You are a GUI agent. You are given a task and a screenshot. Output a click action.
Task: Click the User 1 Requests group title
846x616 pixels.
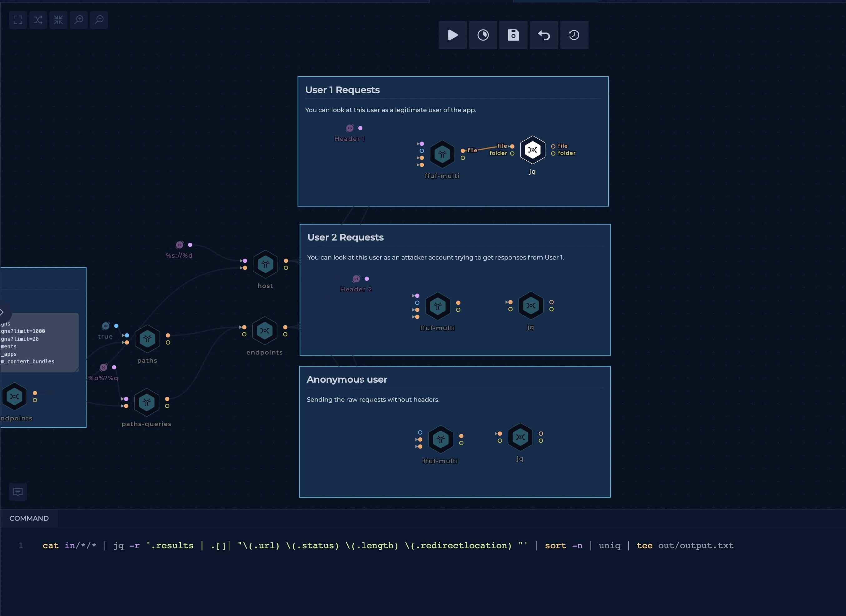342,90
